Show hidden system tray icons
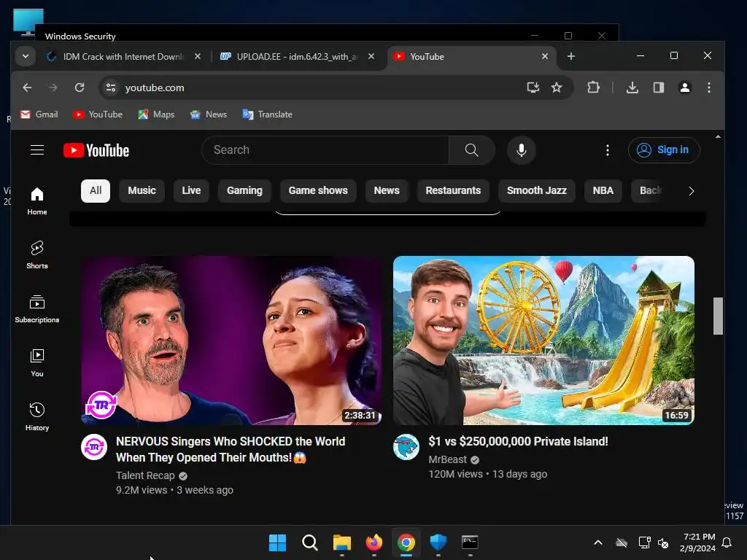The width and height of the screenshot is (747, 560). click(x=598, y=542)
